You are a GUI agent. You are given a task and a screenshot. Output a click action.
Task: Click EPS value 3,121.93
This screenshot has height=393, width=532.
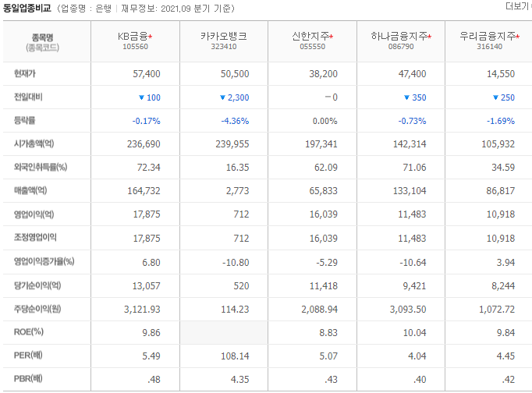coord(142,310)
